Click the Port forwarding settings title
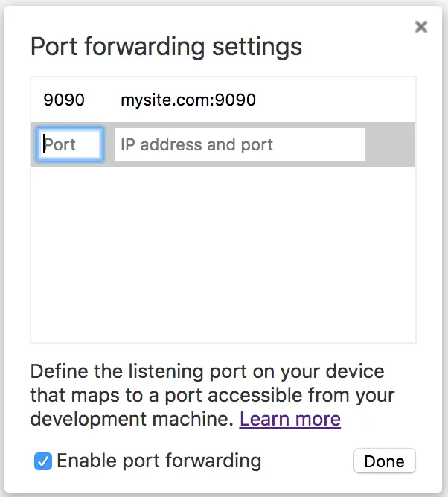The width and height of the screenshot is (448, 497). click(166, 47)
